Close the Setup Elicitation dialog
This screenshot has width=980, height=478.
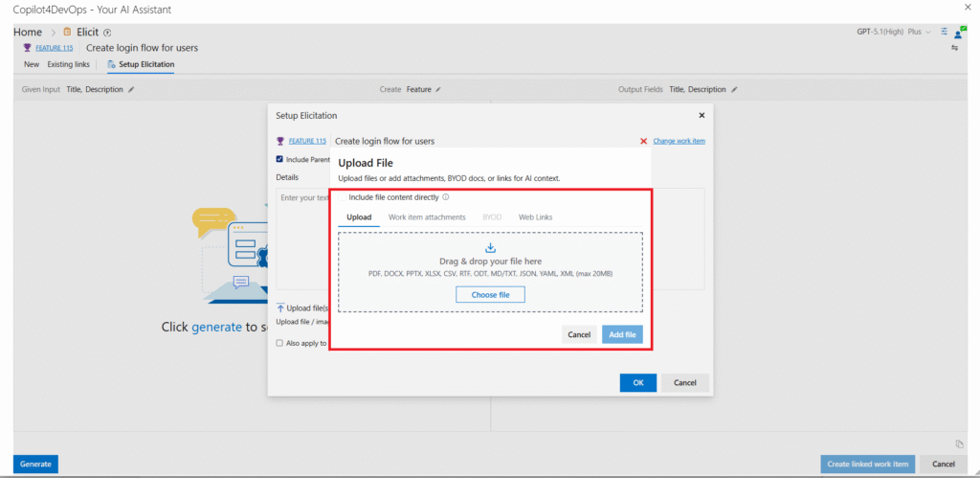point(702,115)
